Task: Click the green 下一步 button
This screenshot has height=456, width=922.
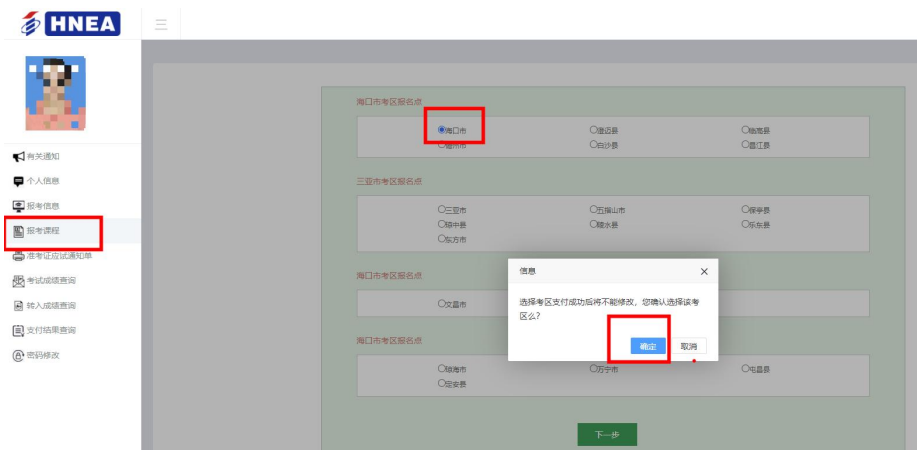Action: pos(607,435)
